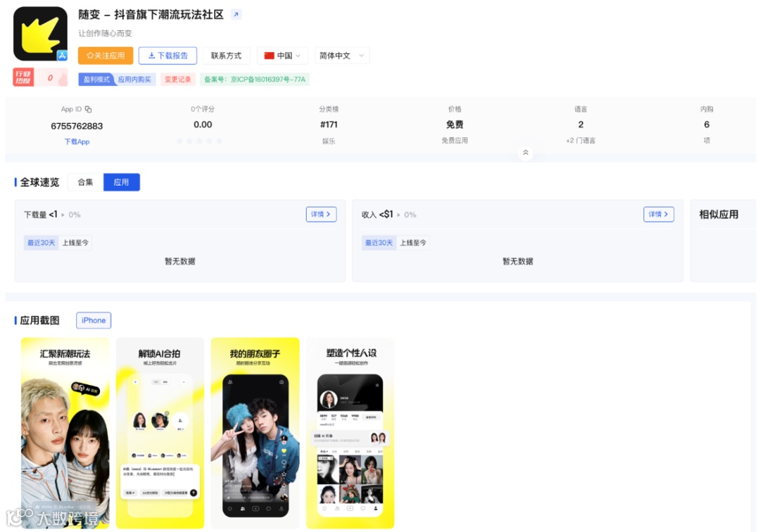Switch to the 应用 tab
Image resolution: width=760 pixels, height=532 pixels.
pyautogui.click(x=121, y=182)
